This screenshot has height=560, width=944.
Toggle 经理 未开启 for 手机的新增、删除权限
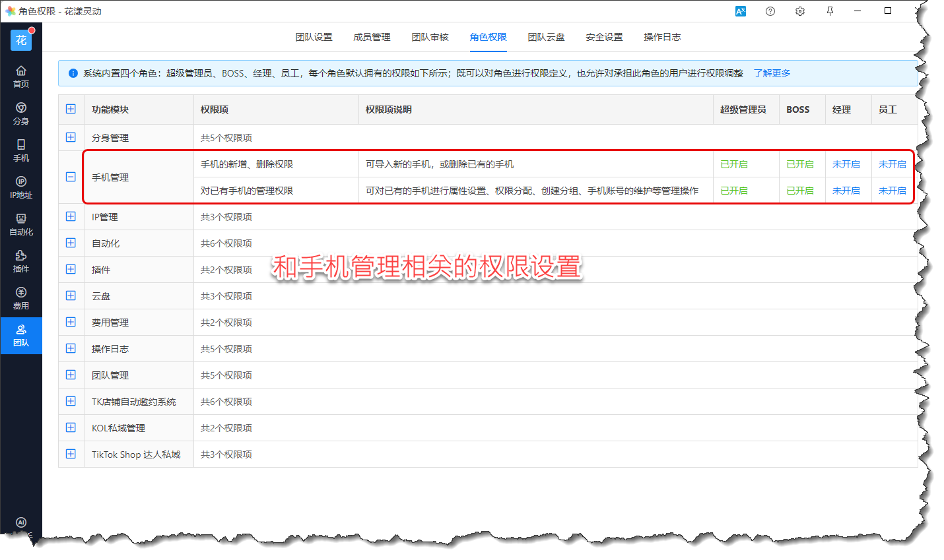point(846,164)
